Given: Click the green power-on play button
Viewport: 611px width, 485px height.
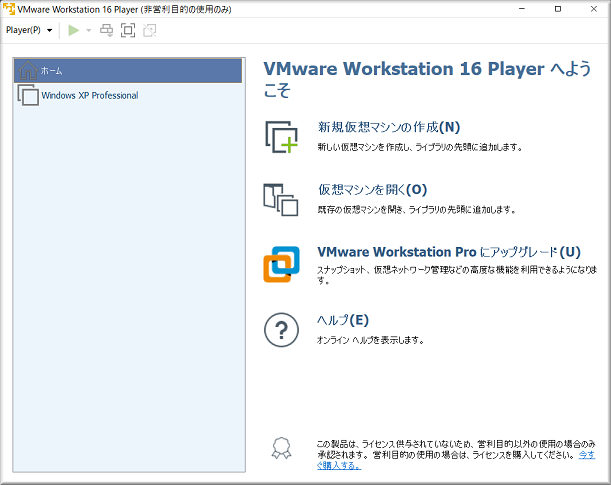Looking at the screenshot, I should tap(73, 30).
